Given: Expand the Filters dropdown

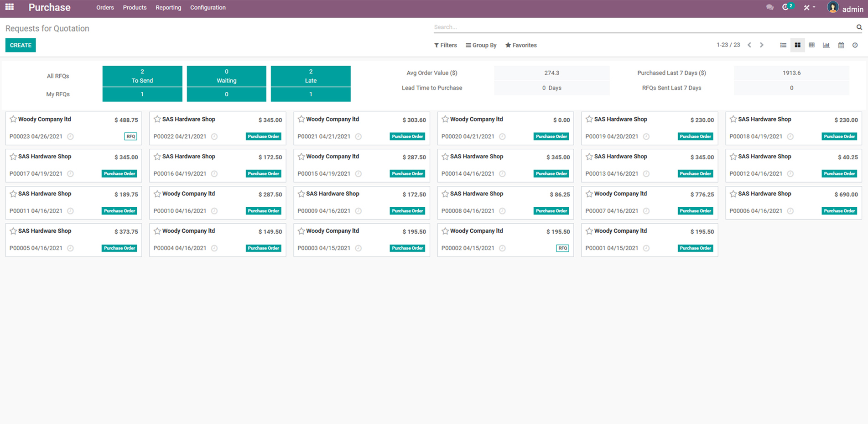Looking at the screenshot, I should point(445,45).
